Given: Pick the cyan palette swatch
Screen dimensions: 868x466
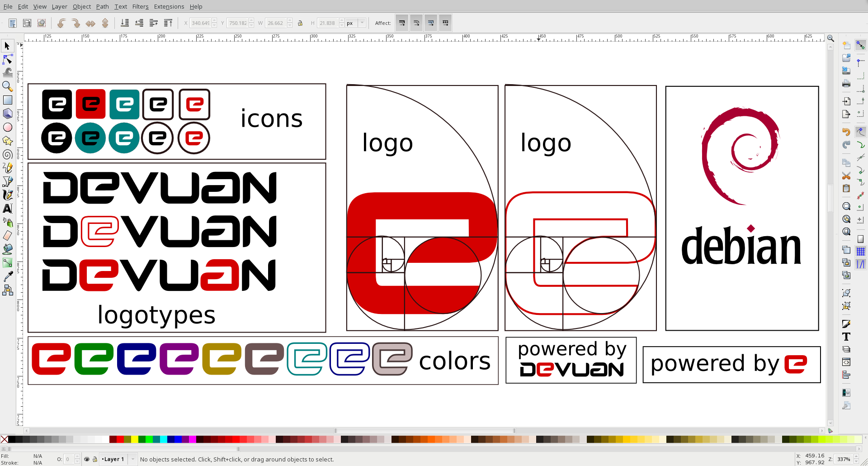Looking at the screenshot, I should pyautogui.click(x=163, y=439).
